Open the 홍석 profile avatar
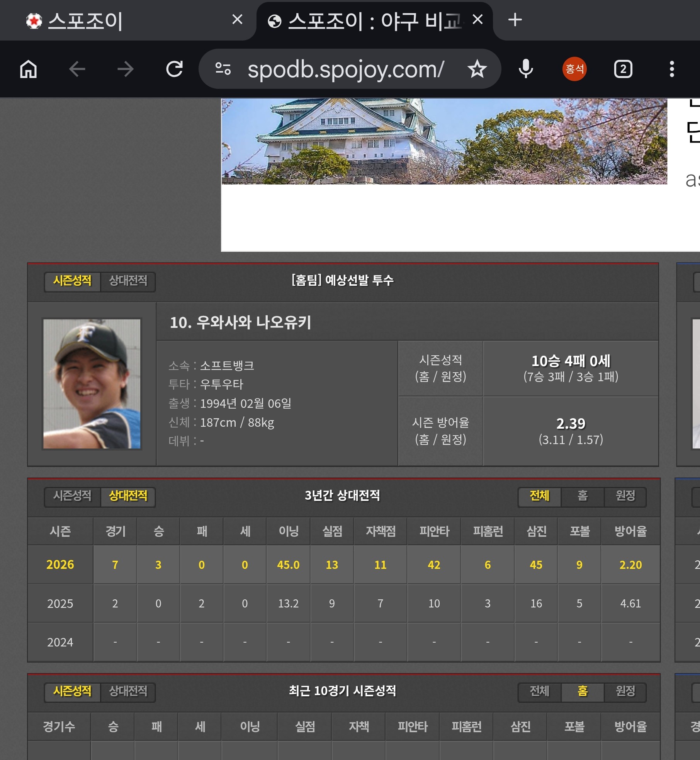 (574, 69)
